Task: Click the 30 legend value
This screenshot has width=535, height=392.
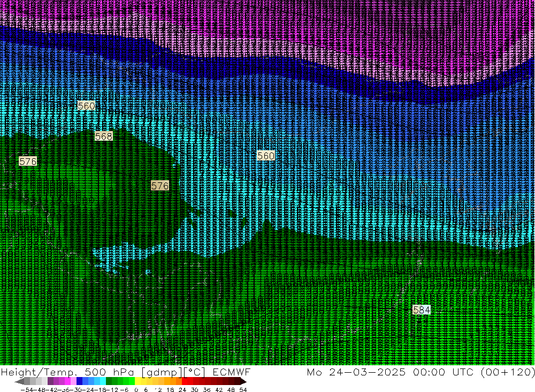Action: 195,390
